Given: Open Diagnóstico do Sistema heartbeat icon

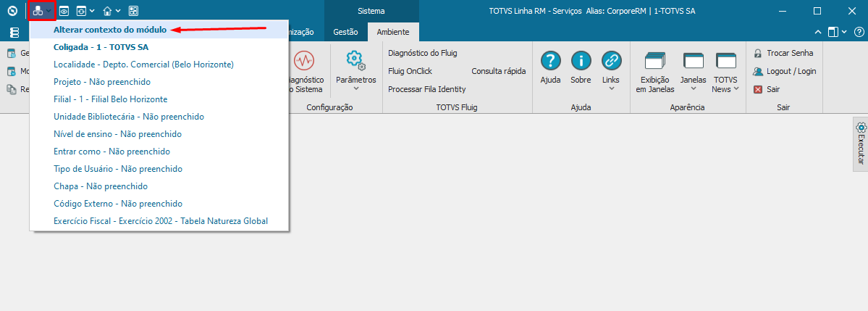Looking at the screenshot, I should pos(304,60).
